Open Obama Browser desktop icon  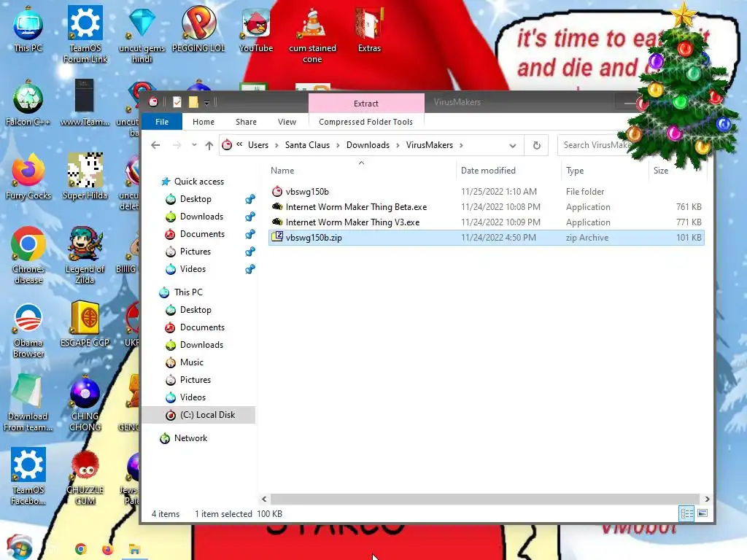click(28, 330)
